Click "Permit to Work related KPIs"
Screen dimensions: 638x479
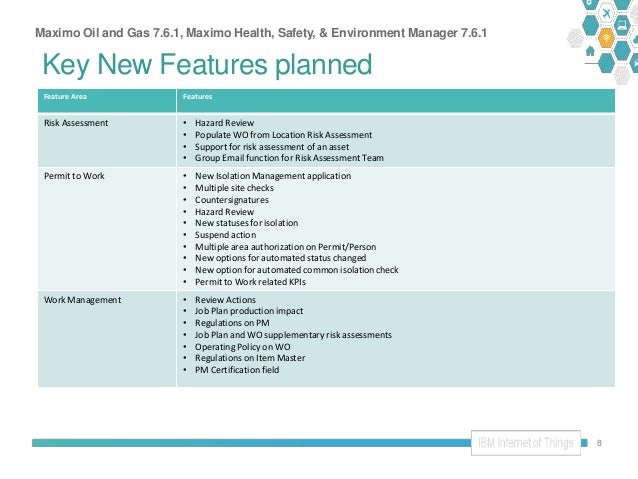point(250,282)
